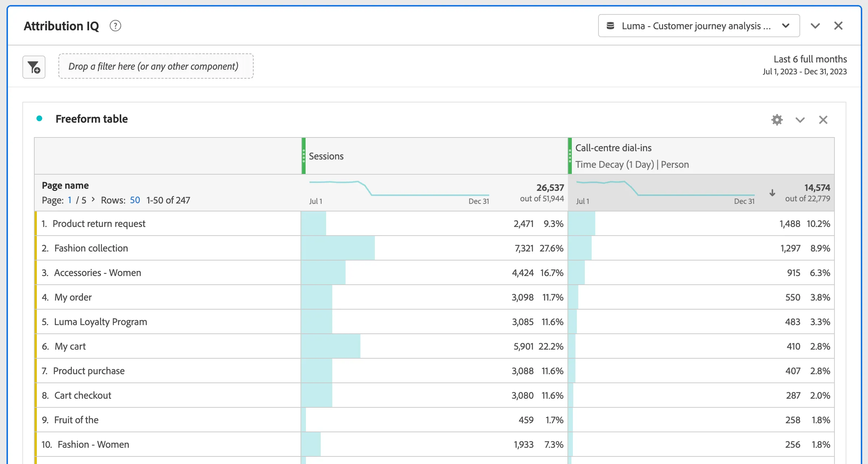Open Freeform table settings gear

(x=777, y=120)
